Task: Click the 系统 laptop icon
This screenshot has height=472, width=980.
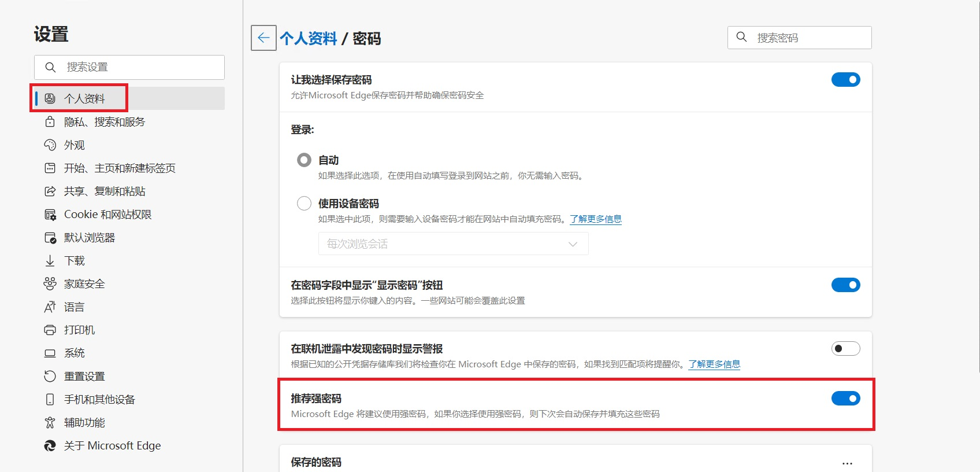Action: pos(50,353)
